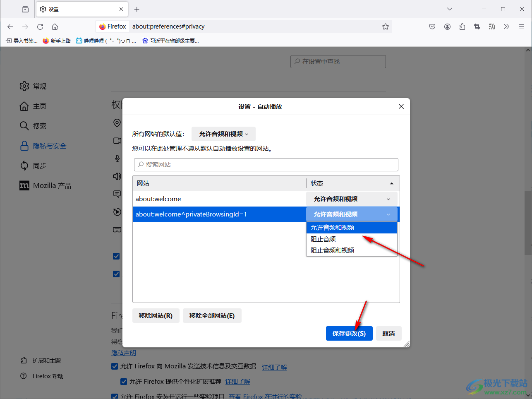Screen dimensions: 532x399
Task: Open the default value 允许音频和视频 dropdown
Action: click(223, 134)
